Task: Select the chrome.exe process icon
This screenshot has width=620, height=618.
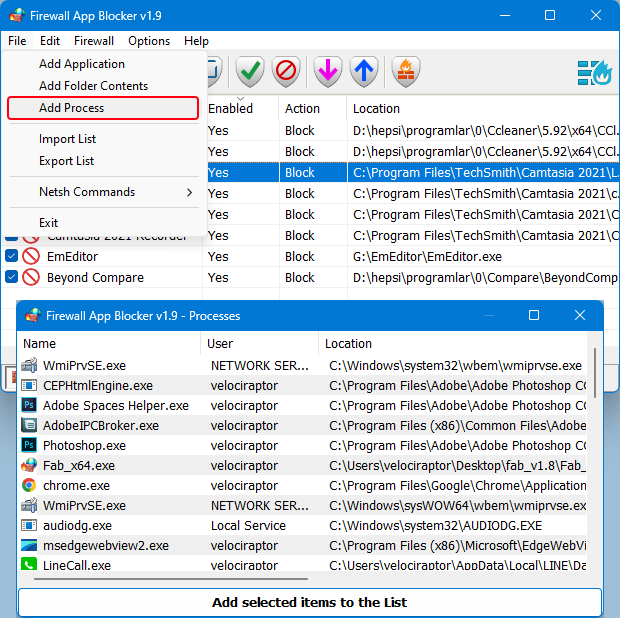Action: (x=29, y=485)
